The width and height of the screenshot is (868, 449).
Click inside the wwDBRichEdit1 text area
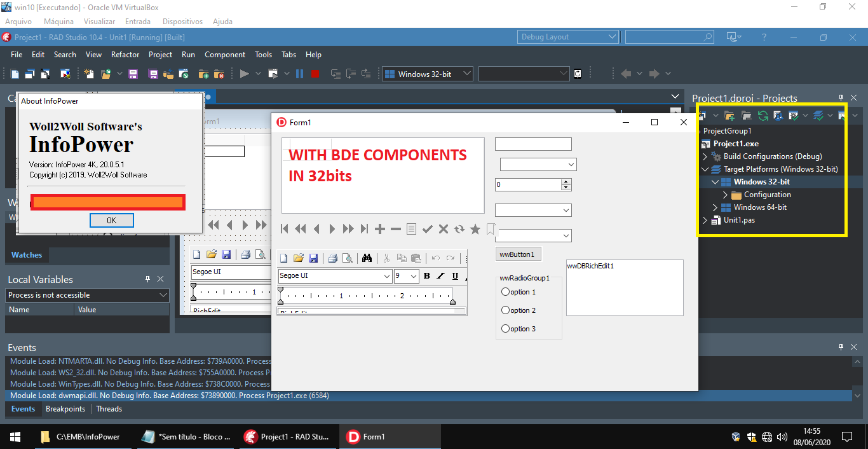coord(625,287)
